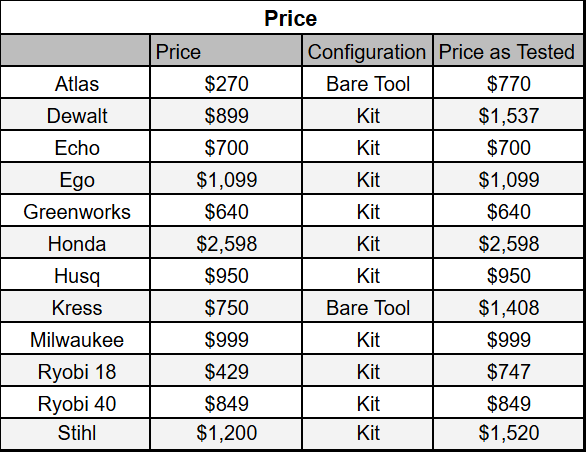The width and height of the screenshot is (586, 452).
Task: Click Echo's Kit configuration cell
Action: [x=367, y=147]
